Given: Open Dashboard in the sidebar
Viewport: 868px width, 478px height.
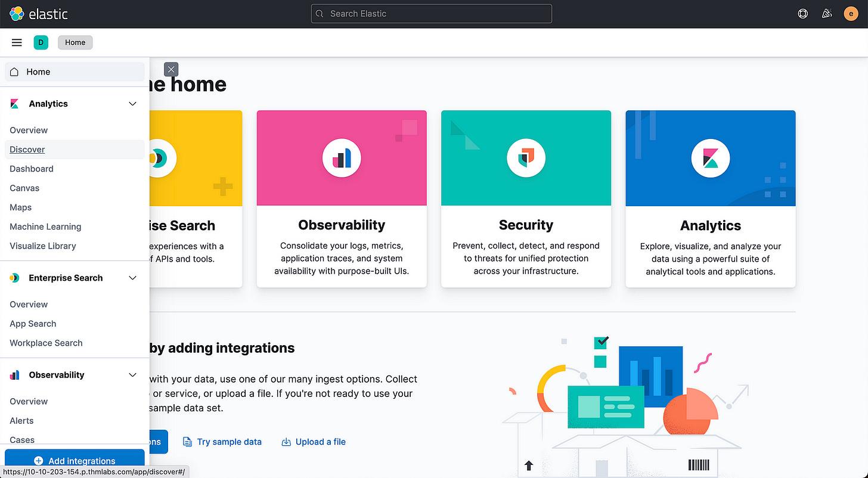Looking at the screenshot, I should coord(32,169).
